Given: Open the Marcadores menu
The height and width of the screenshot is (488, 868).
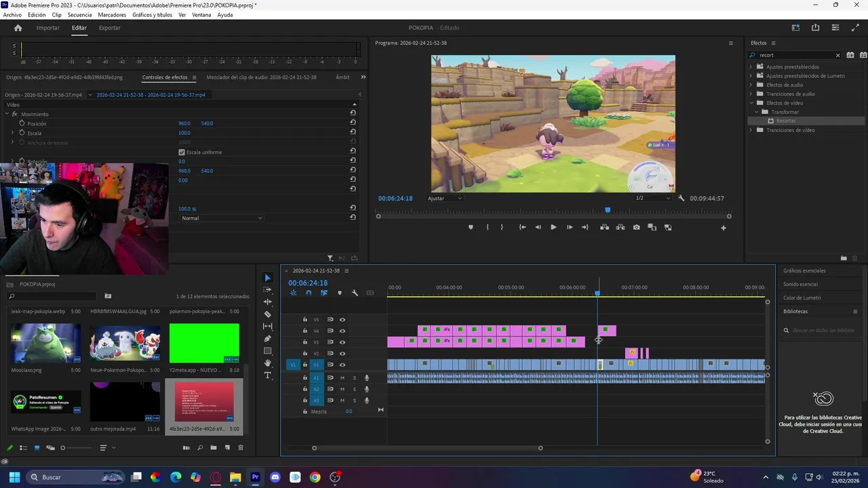Looking at the screenshot, I should coord(112,14).
